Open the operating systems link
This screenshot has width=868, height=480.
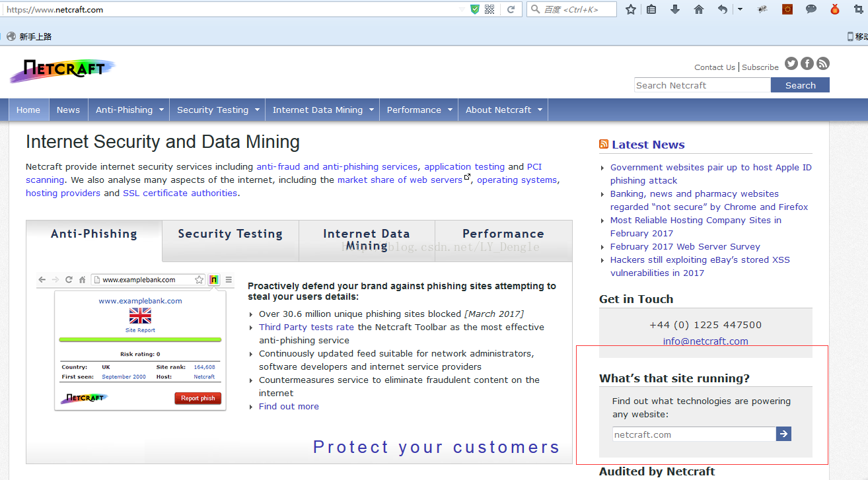(x=517, y=180)
